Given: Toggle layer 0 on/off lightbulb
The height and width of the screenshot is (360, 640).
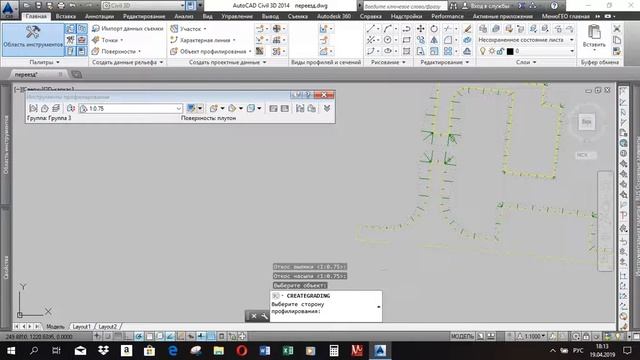Looking at the screenshot, I should (482, 51).
